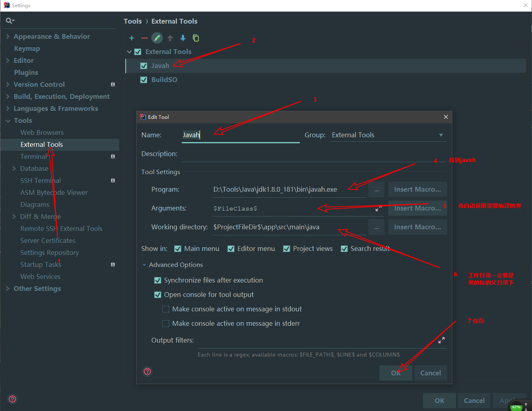Viewport: 532px width, 411px height.
Task: Select Web Browsers under Tools
Action: [42, 132]
